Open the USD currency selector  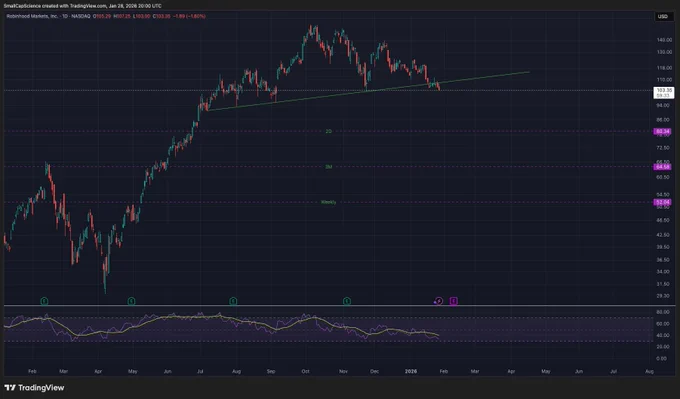pos(663,16)
